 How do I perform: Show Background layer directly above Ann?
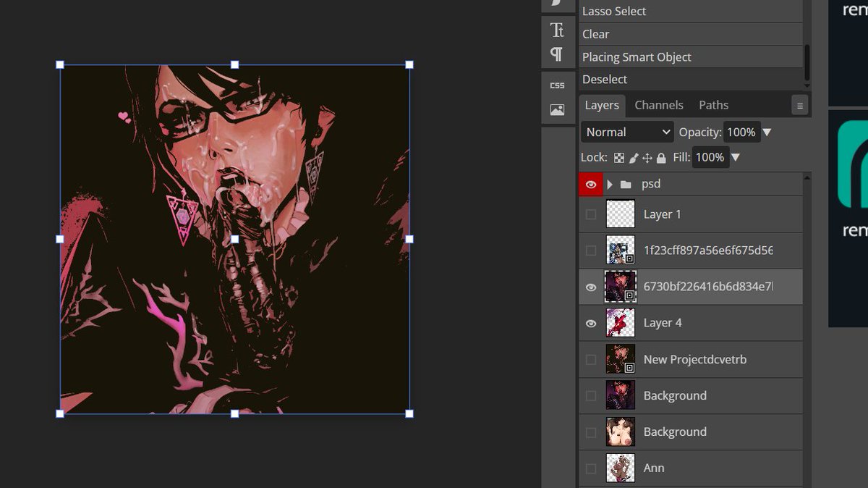coord(591,432)
